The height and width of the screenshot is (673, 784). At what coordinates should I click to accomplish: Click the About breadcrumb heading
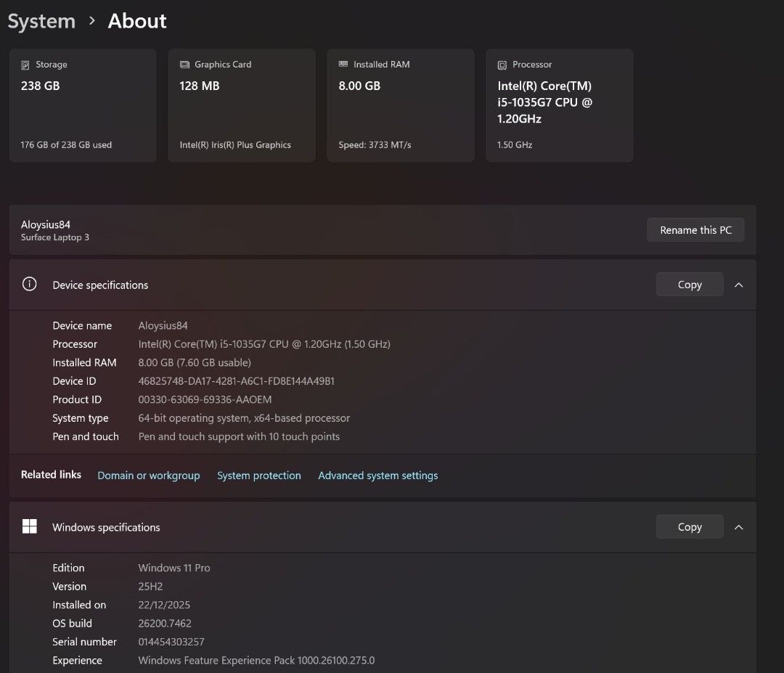137,21
